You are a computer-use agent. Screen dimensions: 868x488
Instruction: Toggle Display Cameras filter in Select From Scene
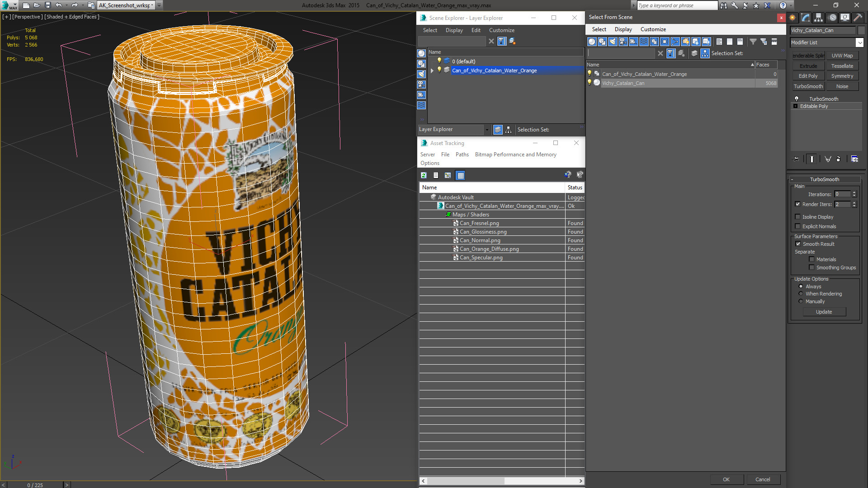point(623,42)
